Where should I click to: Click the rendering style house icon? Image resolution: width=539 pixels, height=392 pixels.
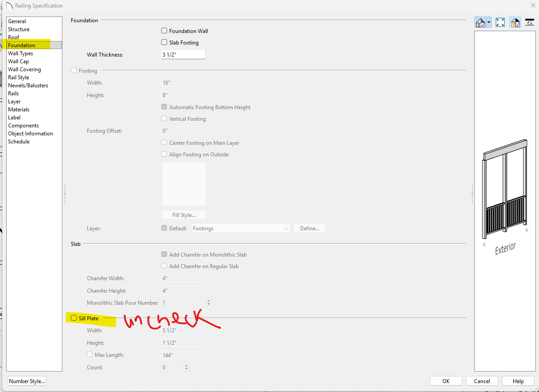[480, 22]
